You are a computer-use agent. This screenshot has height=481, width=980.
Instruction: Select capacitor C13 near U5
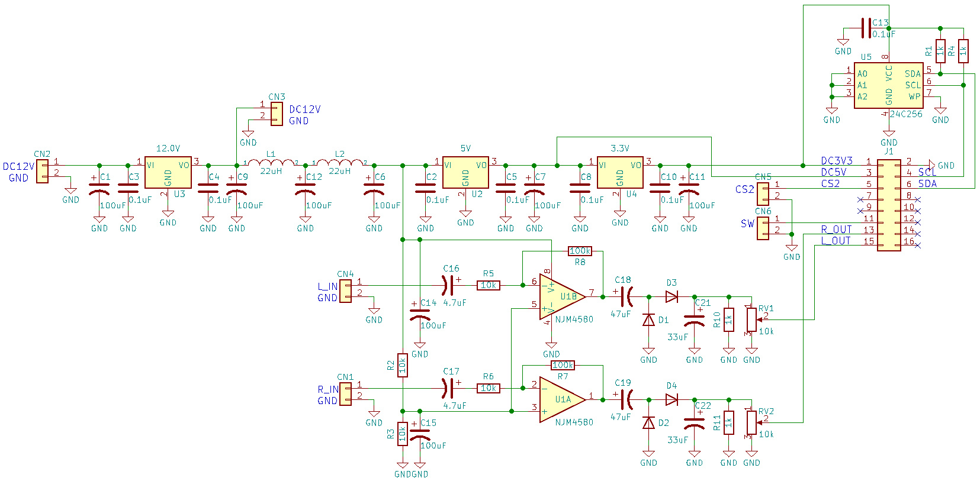[865, 28]
